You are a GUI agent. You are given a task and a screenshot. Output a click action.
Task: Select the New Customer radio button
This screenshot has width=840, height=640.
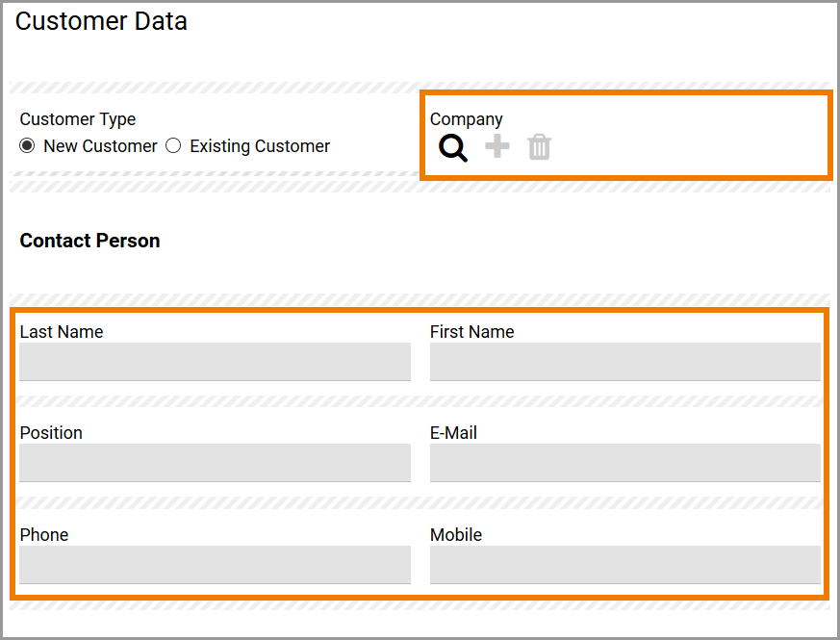tap(27, 145)
